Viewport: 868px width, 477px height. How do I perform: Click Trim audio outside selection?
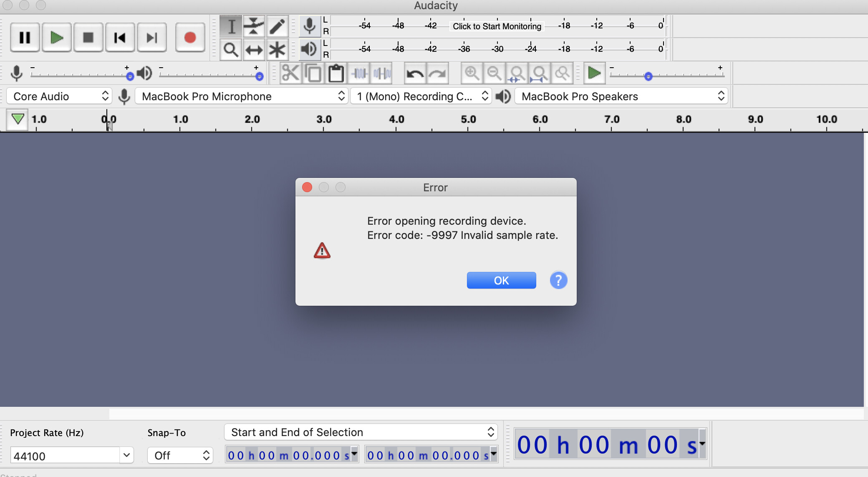[x=359, y=74]
